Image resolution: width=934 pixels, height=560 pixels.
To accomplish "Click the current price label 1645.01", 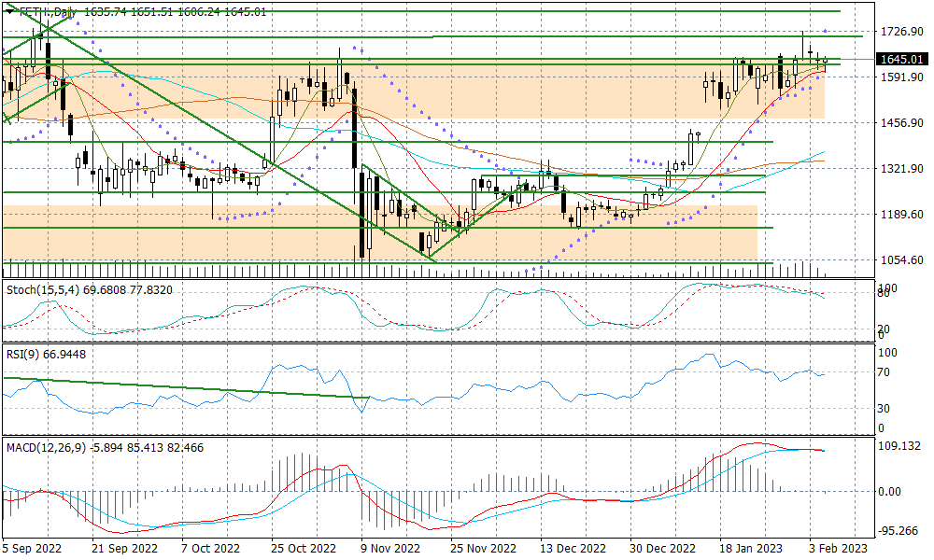I will coord(902,60).
